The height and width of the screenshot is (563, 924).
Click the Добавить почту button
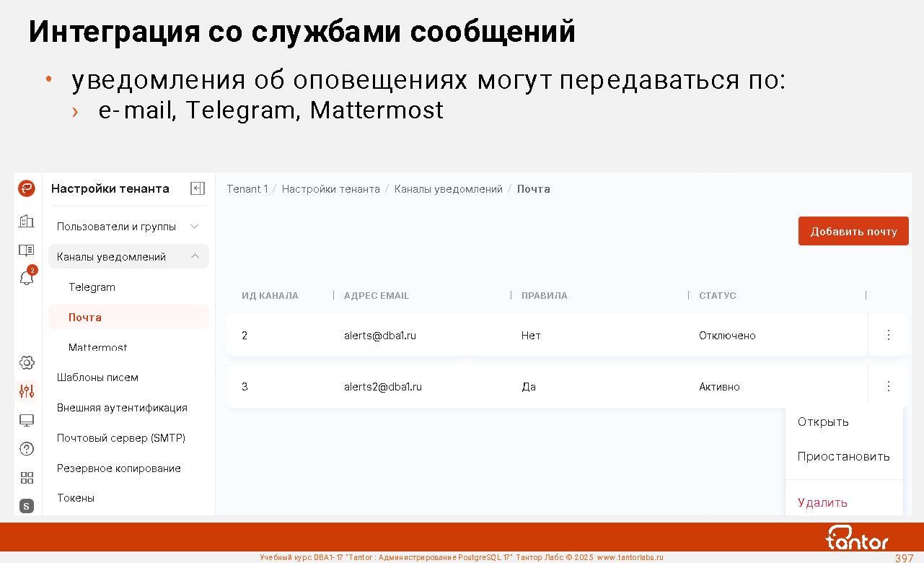(853, 232)
